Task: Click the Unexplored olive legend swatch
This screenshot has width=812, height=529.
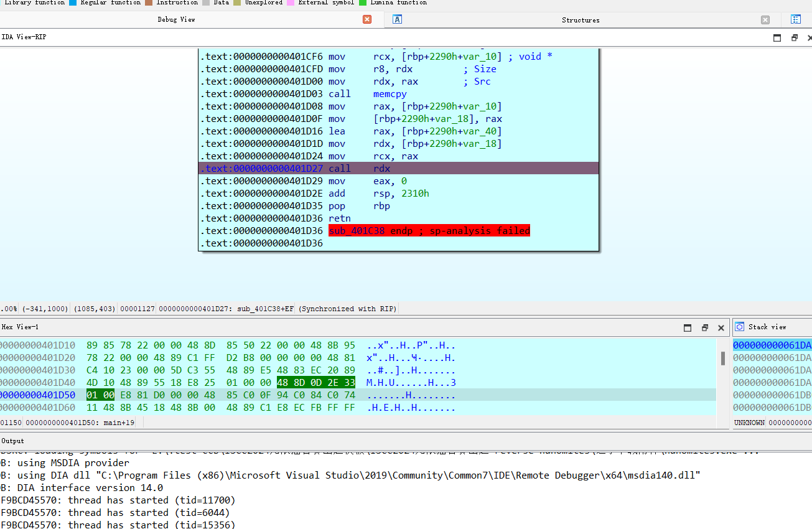Action: (x=237, y=2)
